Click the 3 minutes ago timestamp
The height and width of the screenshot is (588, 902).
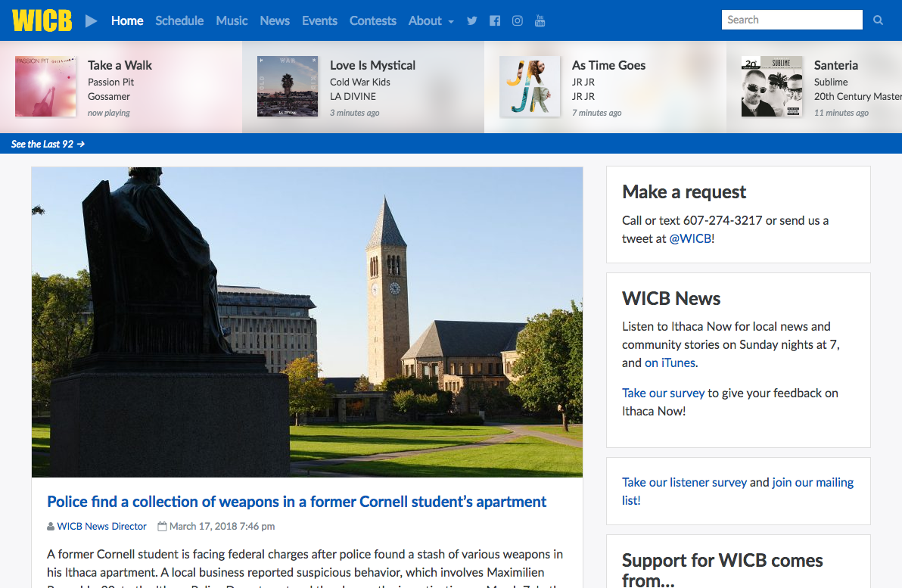354,113
